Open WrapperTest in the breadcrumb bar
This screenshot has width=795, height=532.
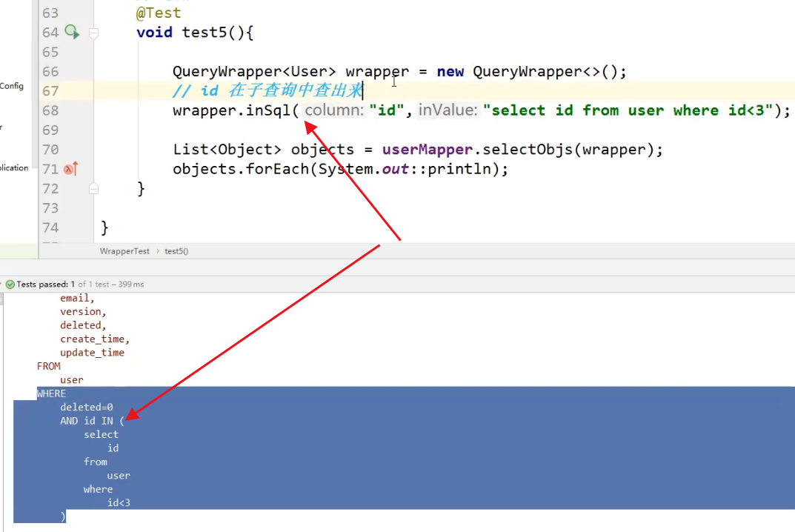click(x=124, y=251)
